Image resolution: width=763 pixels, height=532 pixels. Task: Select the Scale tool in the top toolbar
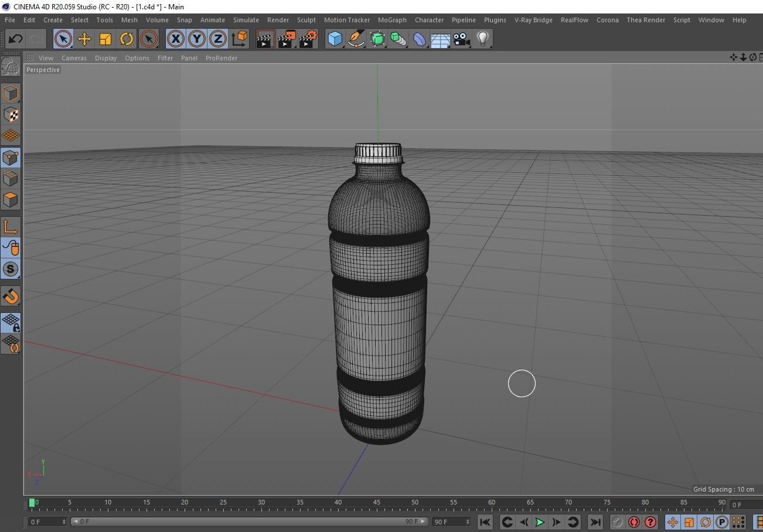click(x=105, y=39)
